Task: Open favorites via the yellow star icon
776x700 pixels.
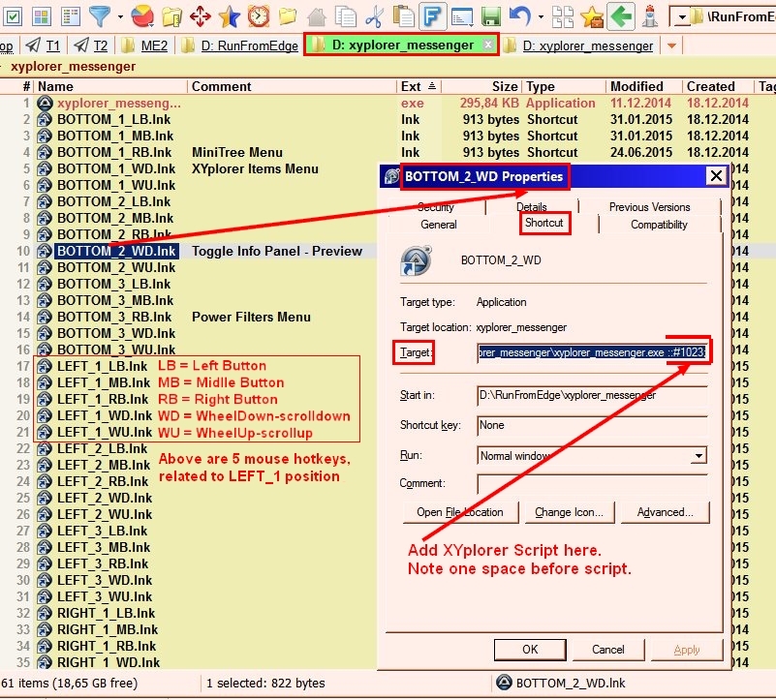Action: point(229,15)
